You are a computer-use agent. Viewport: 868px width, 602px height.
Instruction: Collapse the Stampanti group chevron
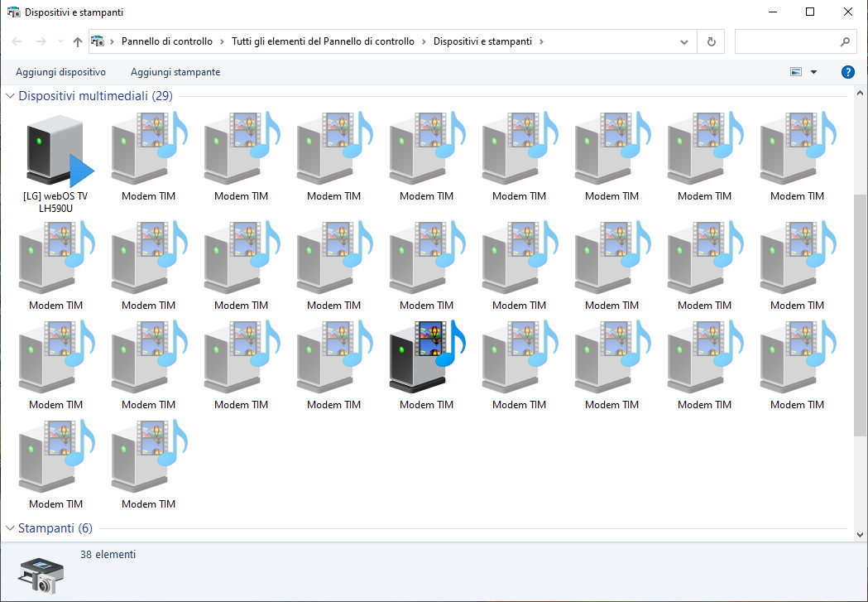[x=10, y=528]
